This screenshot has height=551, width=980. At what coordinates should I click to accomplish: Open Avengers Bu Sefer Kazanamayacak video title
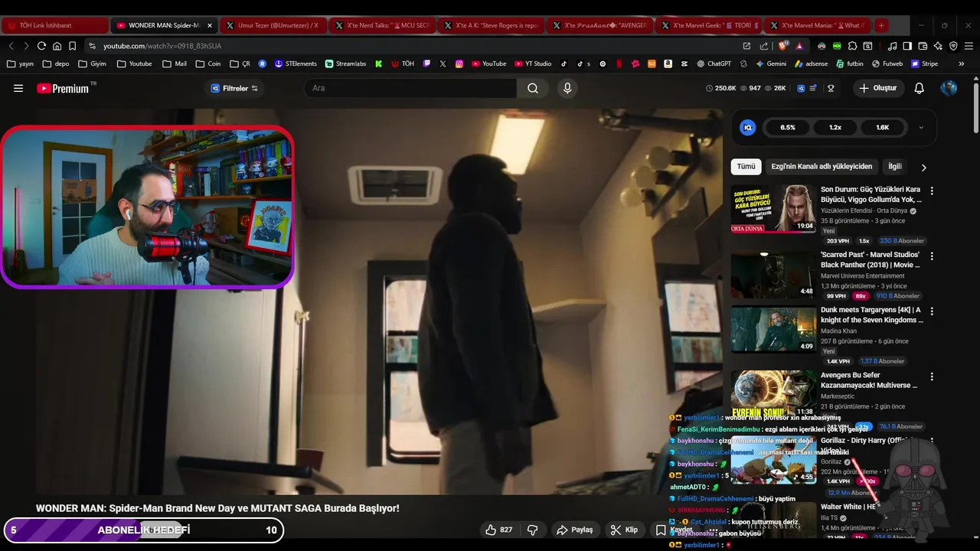click(869, 380)
